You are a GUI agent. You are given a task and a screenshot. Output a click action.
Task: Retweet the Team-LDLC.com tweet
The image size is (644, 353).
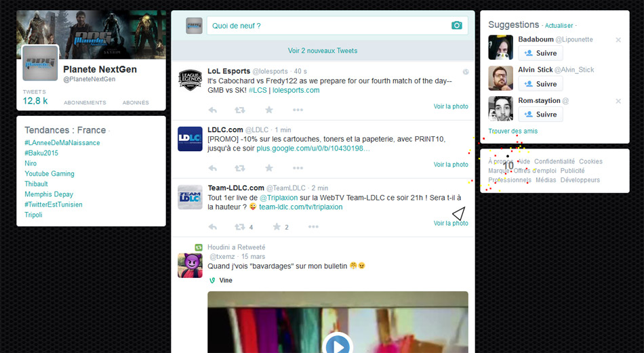(x=240, y=227)
